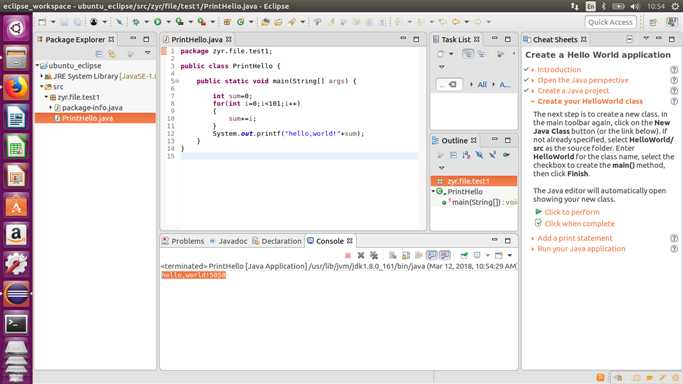Select the Click when complete link
Image resolution: width=683 pixels, height=384 pixels.
tap(579, 224)
